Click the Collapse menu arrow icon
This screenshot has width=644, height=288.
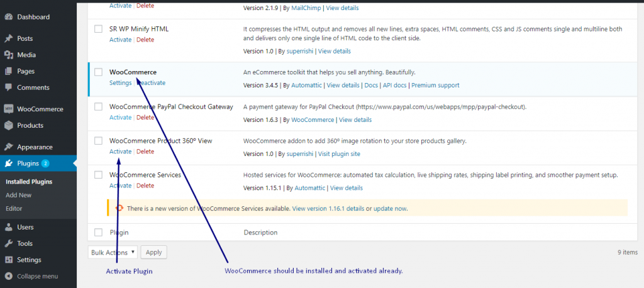9,277
